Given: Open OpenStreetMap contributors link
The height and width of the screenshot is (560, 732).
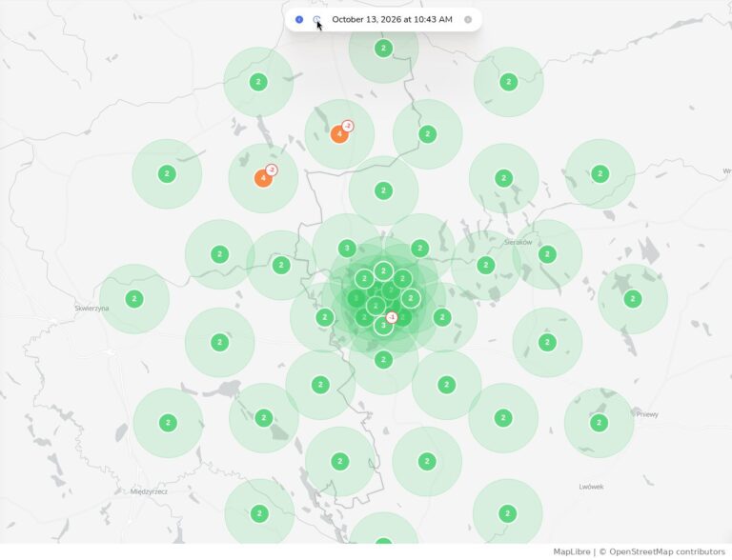Looking at the screenshot, I should coord(666,551).
